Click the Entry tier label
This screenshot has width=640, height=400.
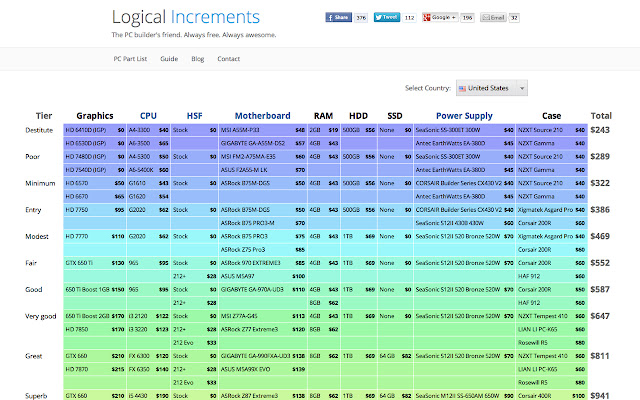33,210
